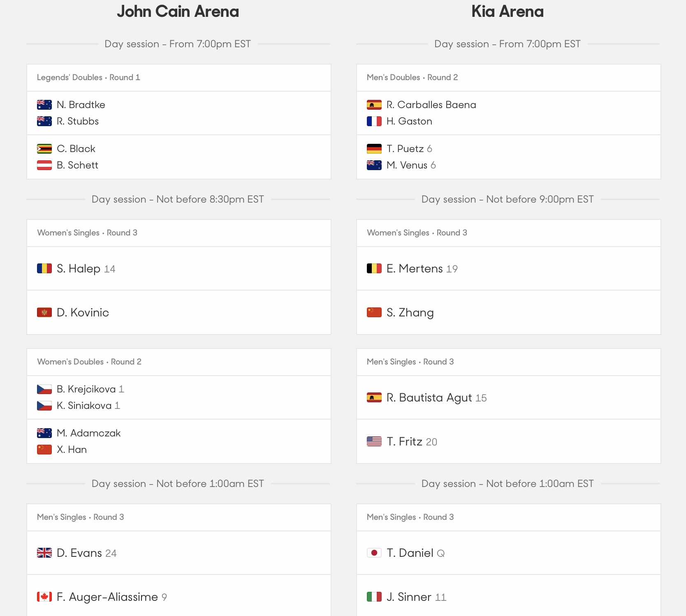The height and width of the screenshot is (616, 686).
Task: Click the Belgian flag next to E. Mertens
Action: coord(374,268)
